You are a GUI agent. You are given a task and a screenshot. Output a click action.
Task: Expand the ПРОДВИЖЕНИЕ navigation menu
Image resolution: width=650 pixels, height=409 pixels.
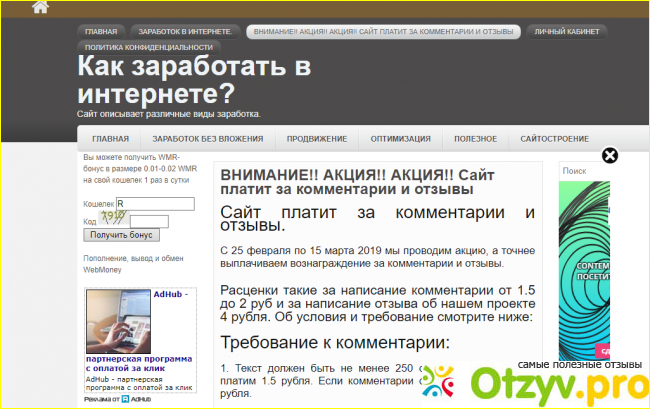(316, 139)
